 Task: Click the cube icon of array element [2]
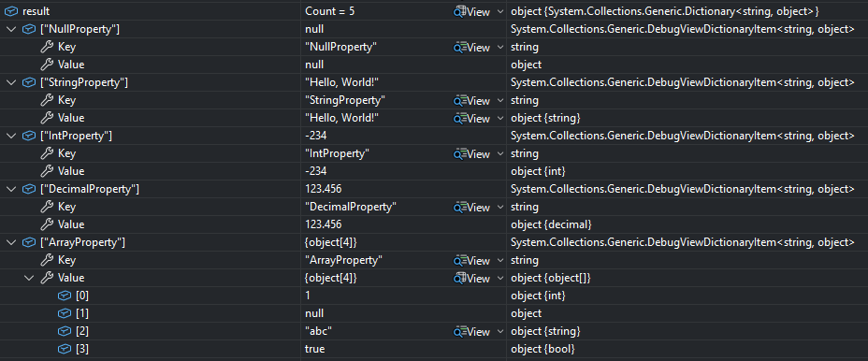click(x=65, y=331)
